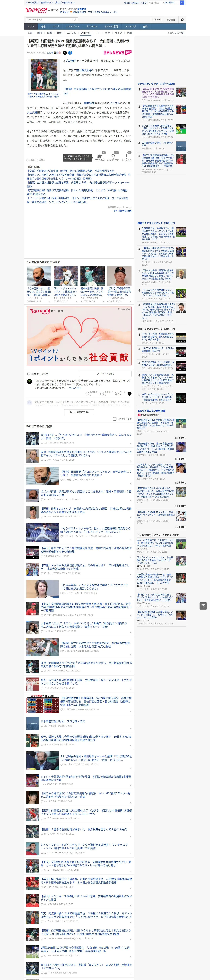Open the みんなの意見 navigation tab
Image resolution: width=210 pixels, height=980 pixels.
coord(111,27)
